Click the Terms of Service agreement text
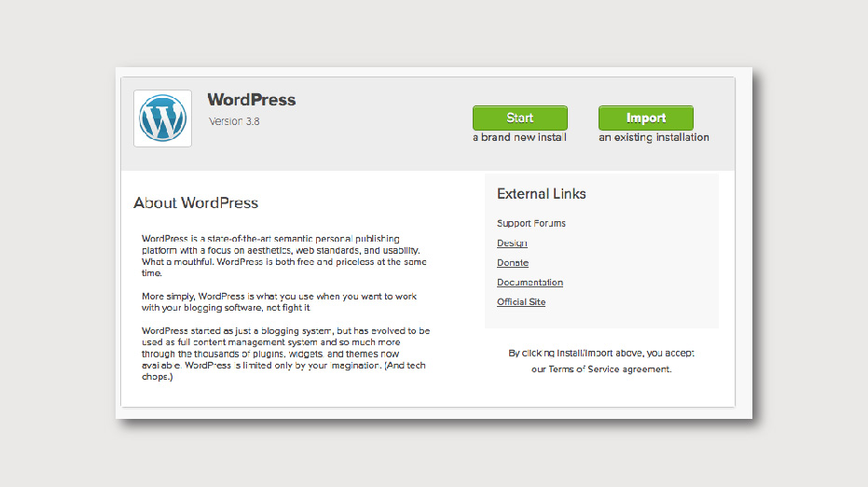Image resolution: width=868 pixels, height=487 pixels. coord(601,369)
